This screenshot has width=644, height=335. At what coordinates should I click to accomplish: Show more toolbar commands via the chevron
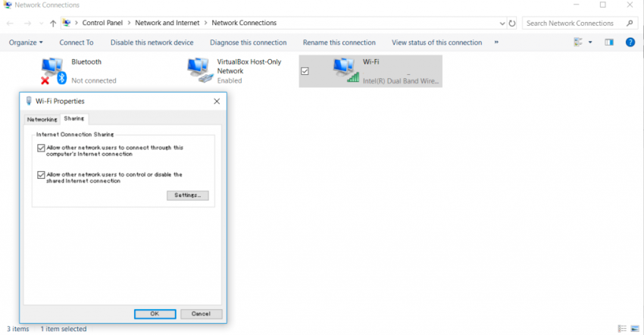click(496, 42)
